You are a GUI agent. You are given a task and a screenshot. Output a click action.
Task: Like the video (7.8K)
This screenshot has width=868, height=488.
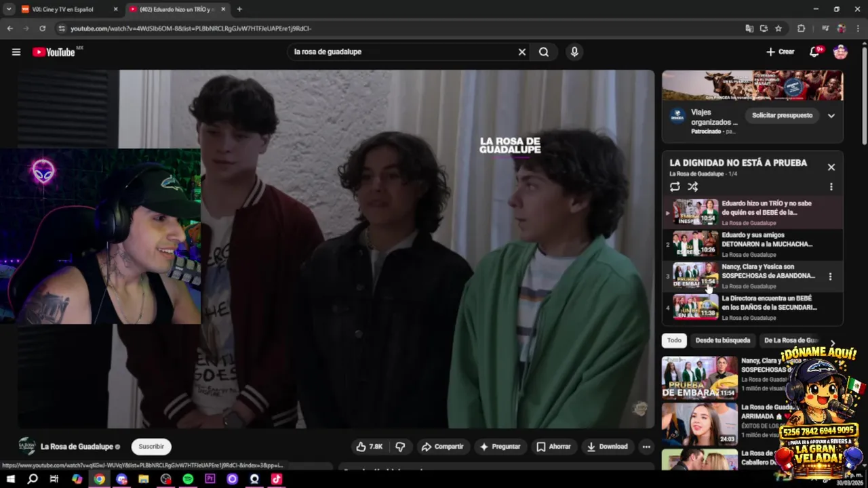[370, 447]
